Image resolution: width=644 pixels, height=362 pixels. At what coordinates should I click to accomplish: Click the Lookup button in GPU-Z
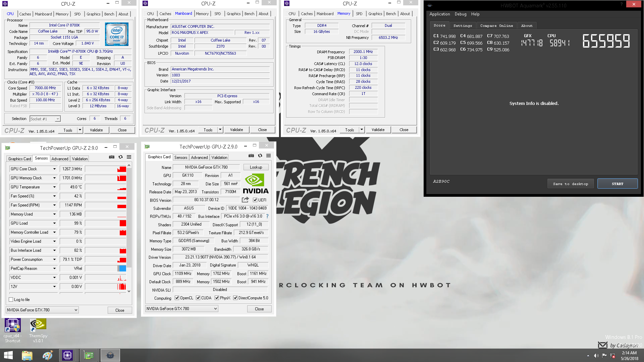pyautogui.click(x=256, y=167)
